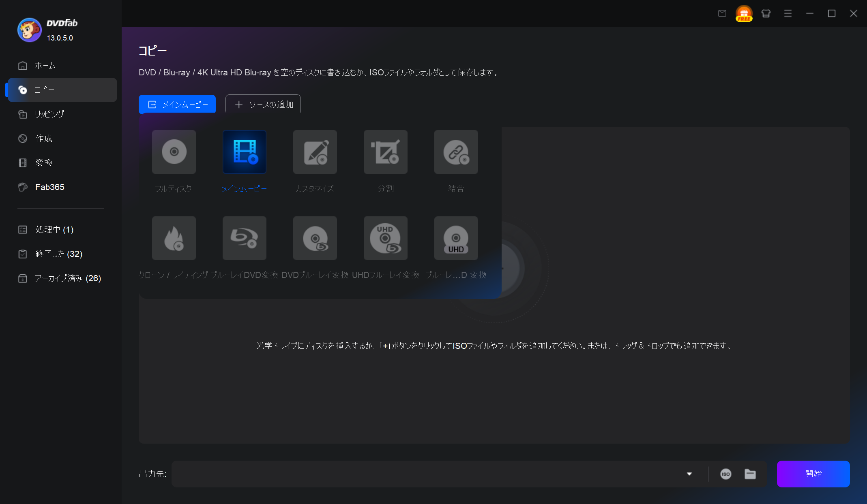
Task: Click the highlighted Main Movie mode icon
Action: tap(245, 152)
